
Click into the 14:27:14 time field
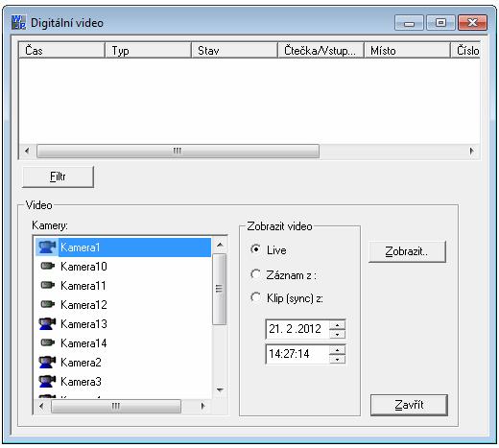(x=297, y=354)
